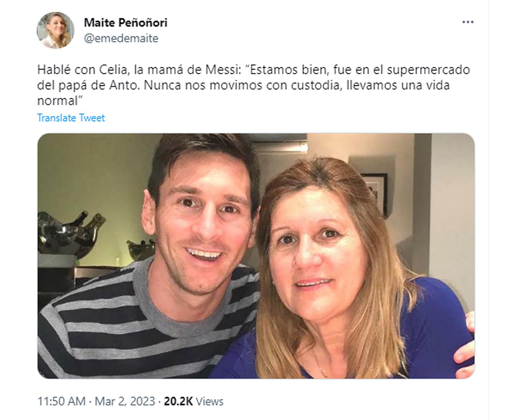Click the blue top in the photo
The width and height of the screenshot is (525, 420).
(x=427, y=328)
